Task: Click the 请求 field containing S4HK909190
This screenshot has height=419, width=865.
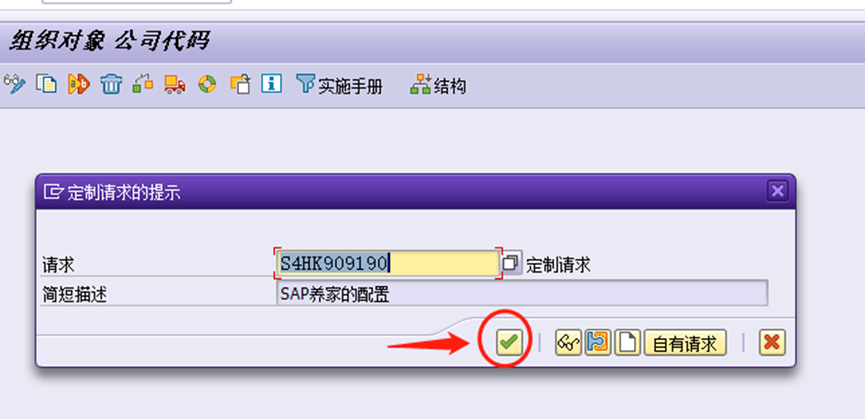Action: pyautogui.click(x=388, y=264)
